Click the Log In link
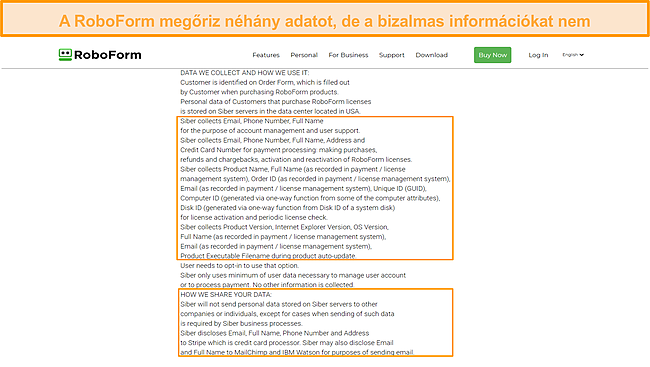 (538, 55)
